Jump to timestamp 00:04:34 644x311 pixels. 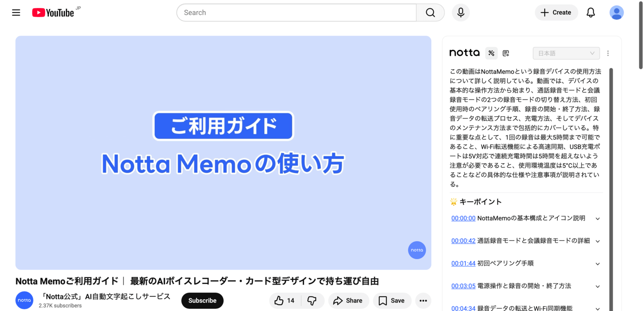tap(463, 308)
